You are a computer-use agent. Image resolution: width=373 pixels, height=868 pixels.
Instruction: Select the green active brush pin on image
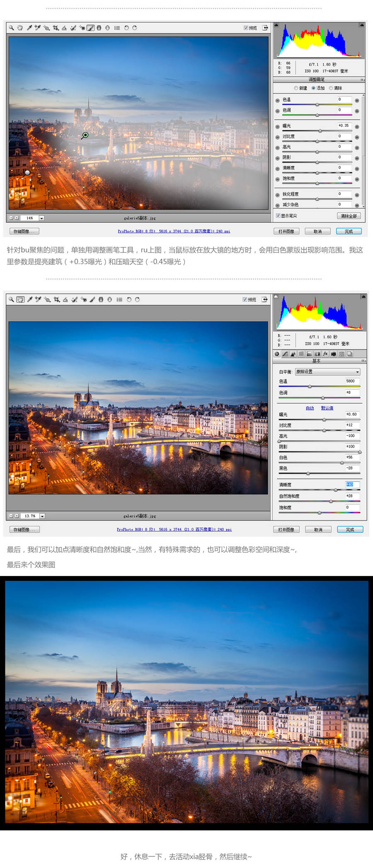pyautogui.click(x=85, y=135)
